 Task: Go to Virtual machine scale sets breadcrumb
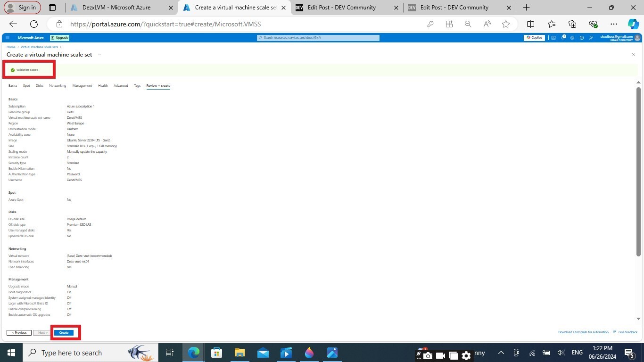[39, 47]
